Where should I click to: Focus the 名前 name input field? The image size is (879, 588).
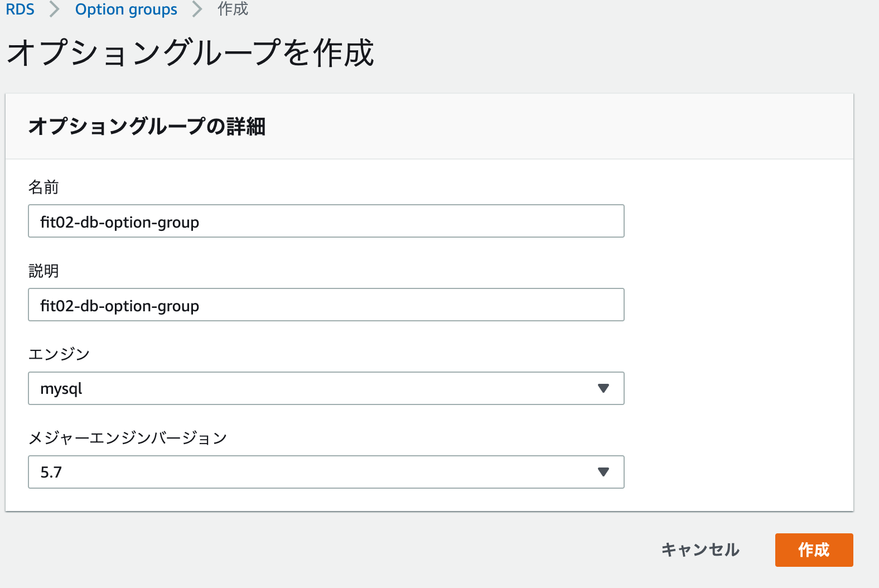326,221
